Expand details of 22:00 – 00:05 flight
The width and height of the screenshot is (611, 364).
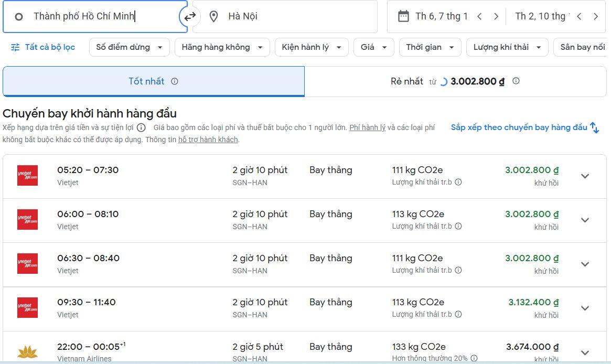585,352
